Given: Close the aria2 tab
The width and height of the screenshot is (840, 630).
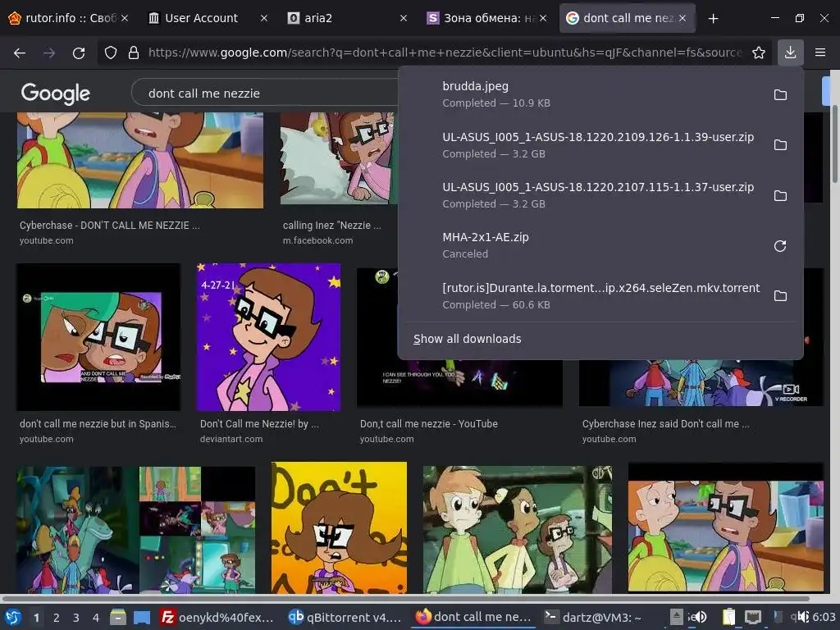Looking at the screenshot, I should pos(404,18).
